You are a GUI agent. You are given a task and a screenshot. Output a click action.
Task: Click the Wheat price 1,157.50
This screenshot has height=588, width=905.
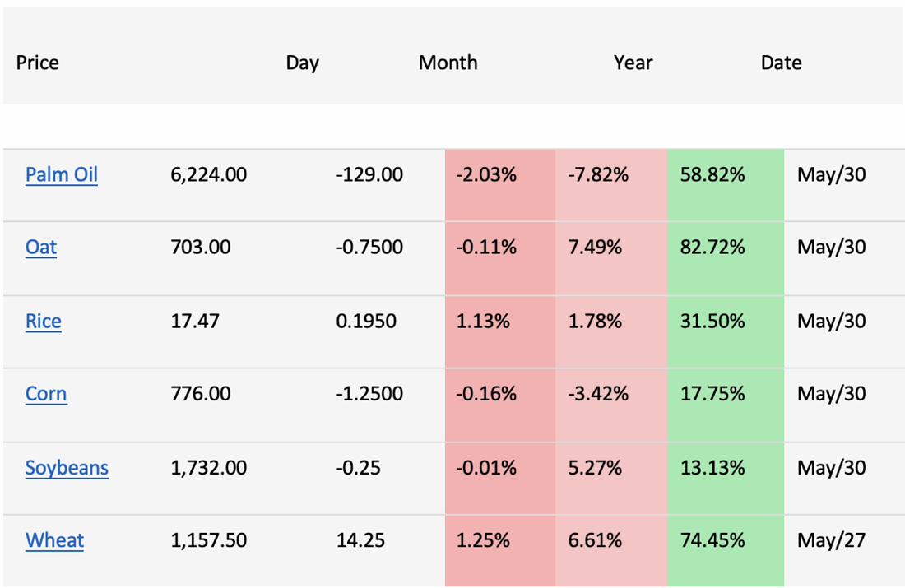[208, 540]
